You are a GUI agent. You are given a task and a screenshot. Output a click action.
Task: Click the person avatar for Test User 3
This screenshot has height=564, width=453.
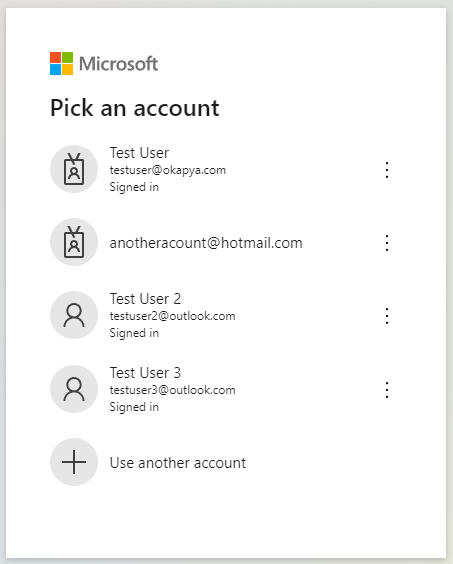pyautogui.click(x=74, y=389)
